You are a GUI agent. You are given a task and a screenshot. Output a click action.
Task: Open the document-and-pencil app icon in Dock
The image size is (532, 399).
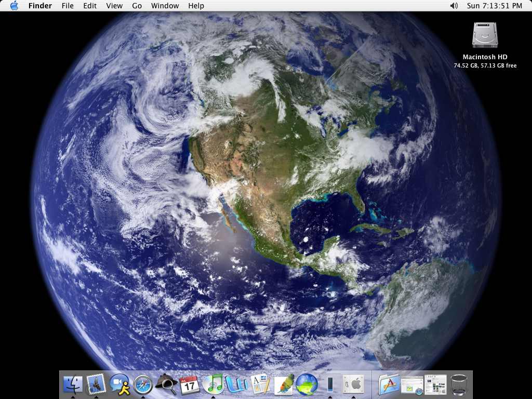tap(260, 384)
